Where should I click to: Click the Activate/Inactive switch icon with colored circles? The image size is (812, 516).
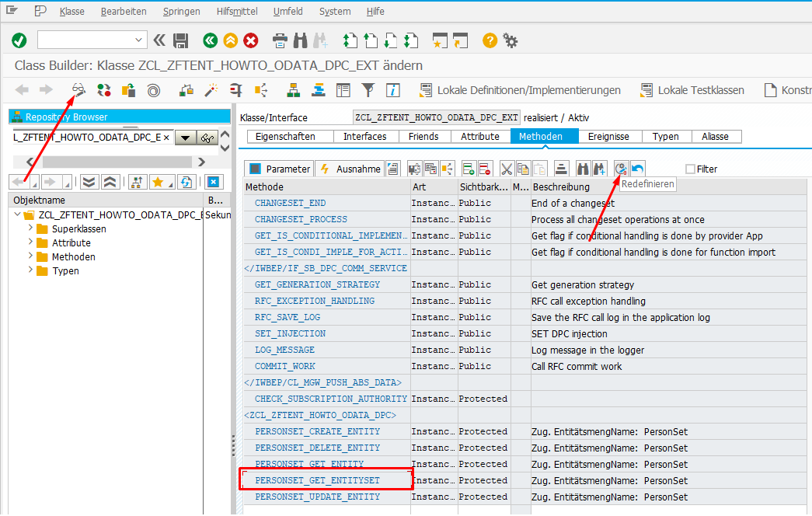[x=104, y=90]
